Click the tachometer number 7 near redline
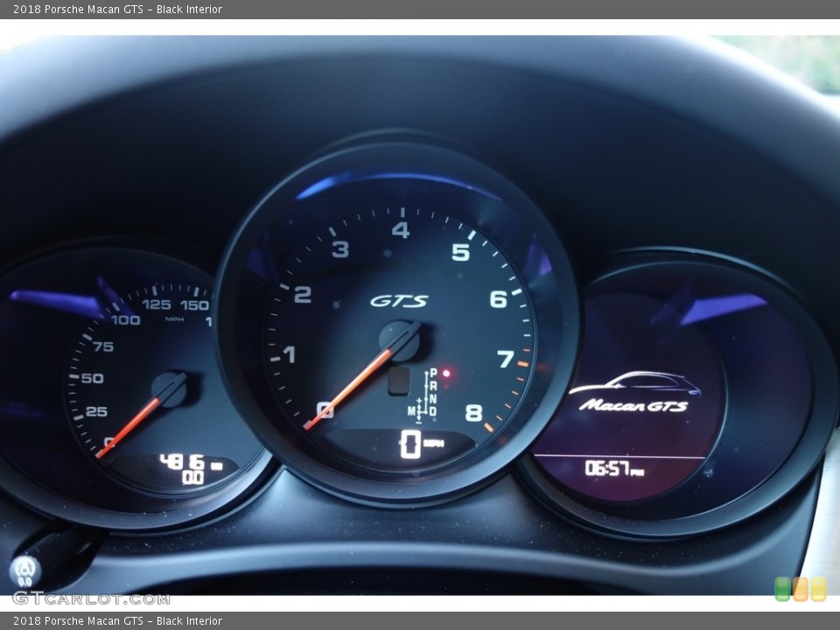The image size is (840, 630). pos(505,359)
